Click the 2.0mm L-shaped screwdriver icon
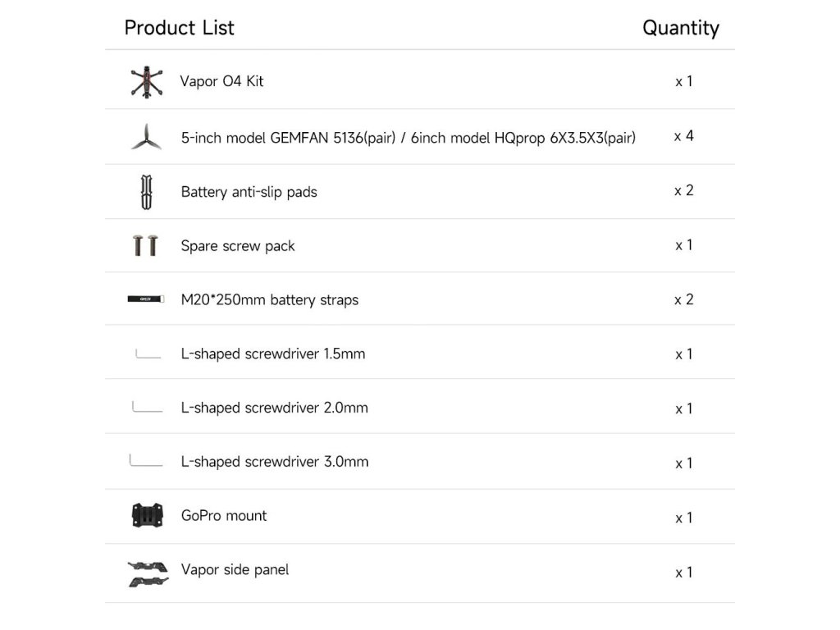The width and height of the screenshot is (840, 630). (146, 407)
